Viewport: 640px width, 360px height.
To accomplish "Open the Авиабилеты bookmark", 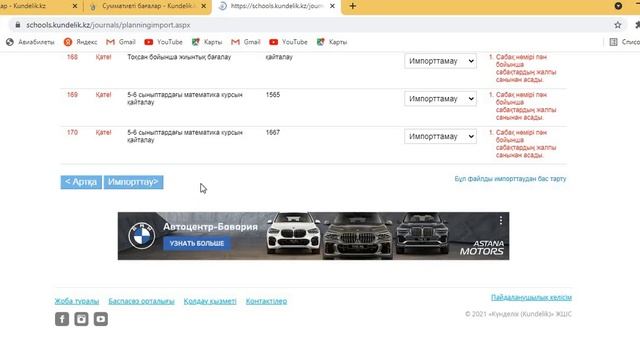I will point(30,42).
